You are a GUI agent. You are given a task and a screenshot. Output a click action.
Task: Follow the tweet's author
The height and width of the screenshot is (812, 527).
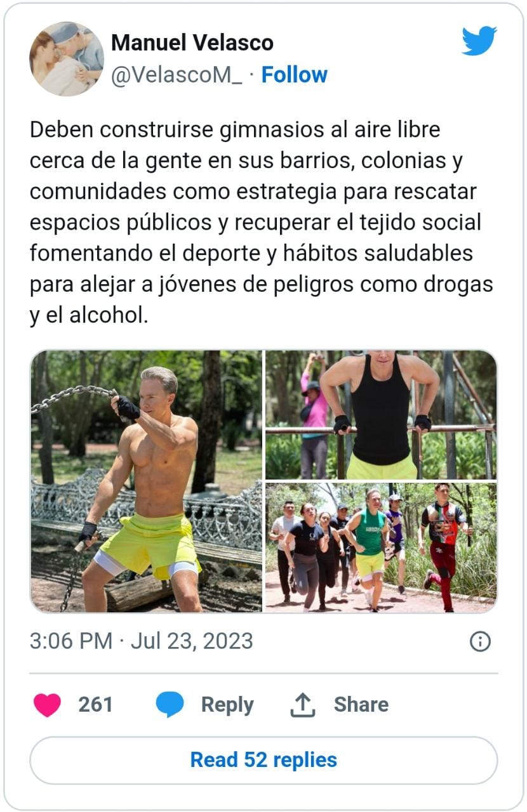click(x=295, y=75)
